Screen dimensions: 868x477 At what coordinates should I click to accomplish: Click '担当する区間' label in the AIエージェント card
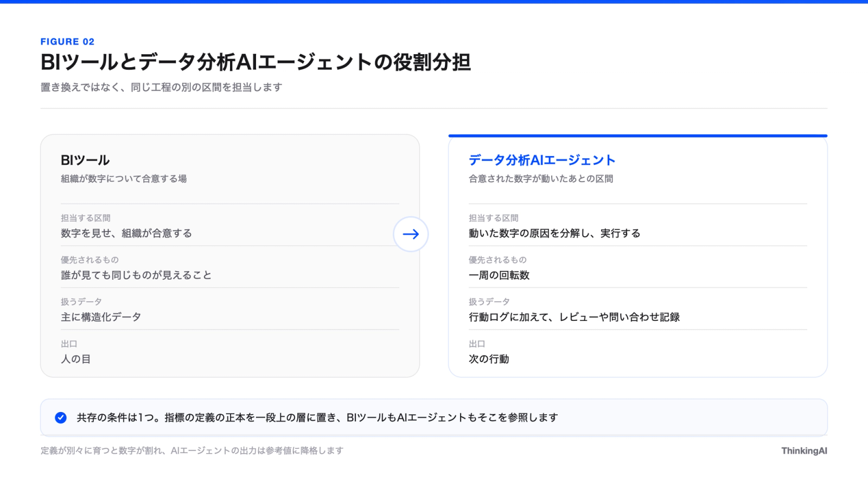point(494,218)
